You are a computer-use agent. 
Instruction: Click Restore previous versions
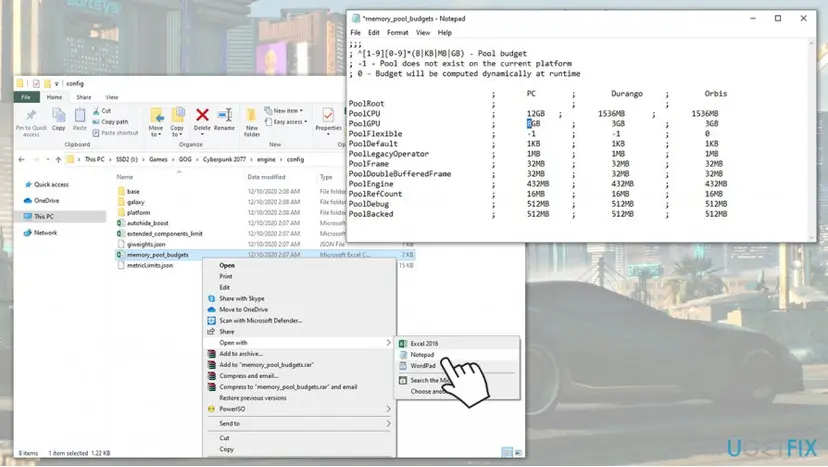point(252,398)
